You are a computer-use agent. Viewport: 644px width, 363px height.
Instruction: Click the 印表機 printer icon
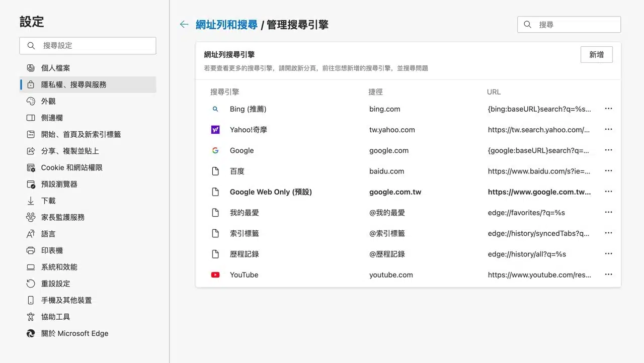[x=31, y=250]
